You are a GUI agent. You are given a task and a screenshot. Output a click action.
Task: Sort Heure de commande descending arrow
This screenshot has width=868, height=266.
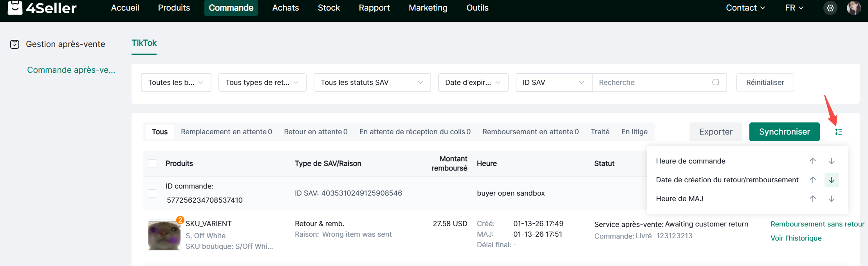(x=832, y=161)
